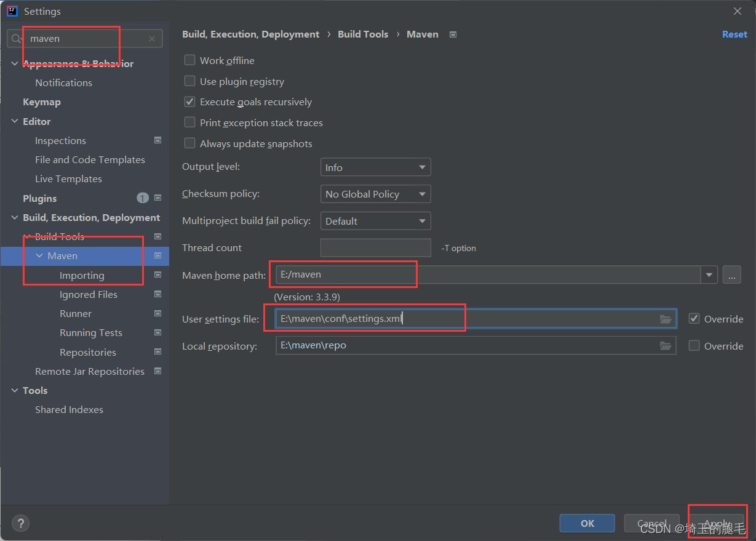Uncheck Override for User settings file
Viewport: 756px width, 541px height.
point(694,318)
